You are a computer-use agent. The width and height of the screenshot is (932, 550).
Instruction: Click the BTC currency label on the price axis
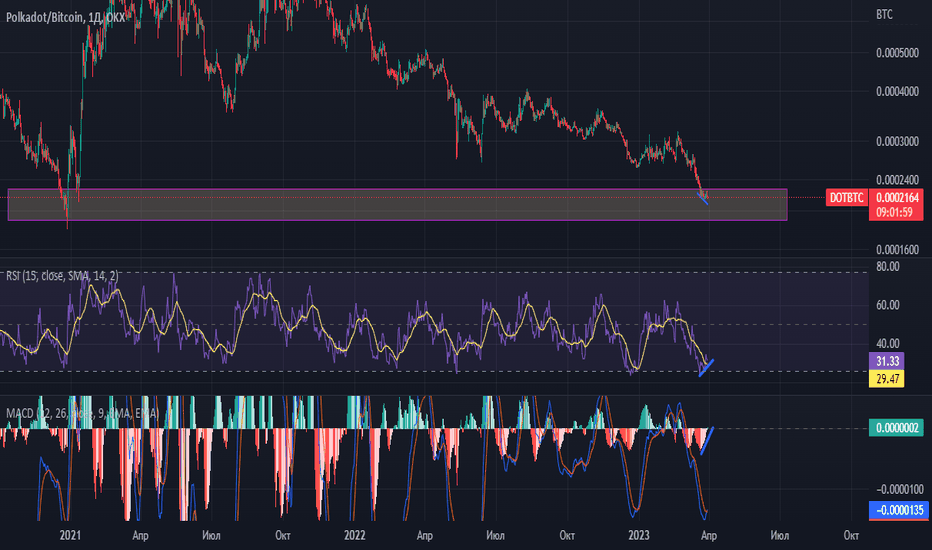(x=884, y=14)
